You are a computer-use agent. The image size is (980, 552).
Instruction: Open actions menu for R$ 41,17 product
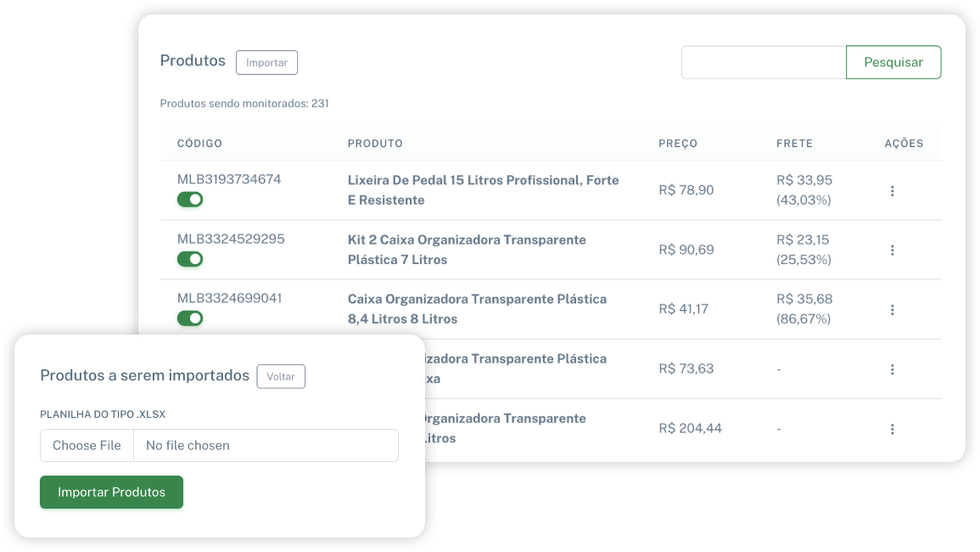(x=892, y=310)
